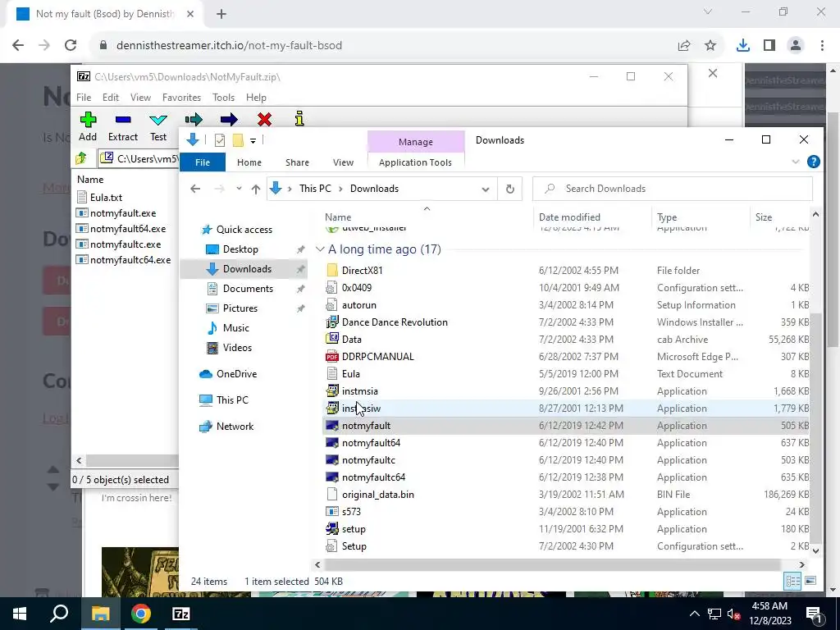The width and height of the screenshot is (840, 630).
Task: Click the Add button in 7-Zip toolbar
Action: pos(88,126)
